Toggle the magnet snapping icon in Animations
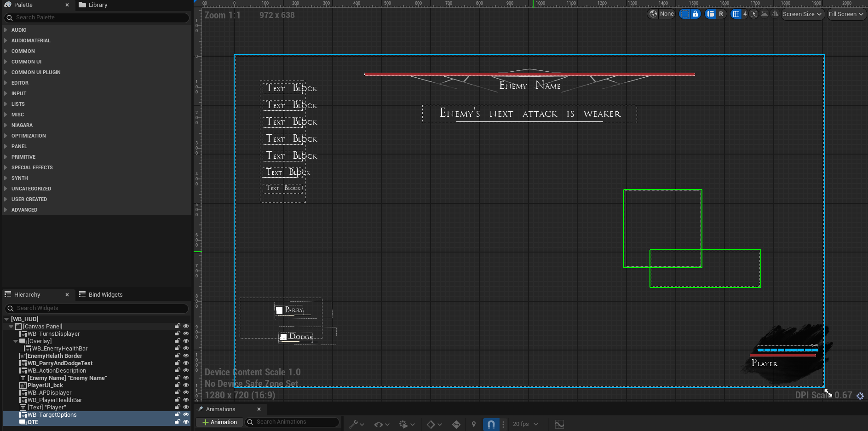This screenshot has width=868, height=431. pyautogui.click(x=491, y=424)
